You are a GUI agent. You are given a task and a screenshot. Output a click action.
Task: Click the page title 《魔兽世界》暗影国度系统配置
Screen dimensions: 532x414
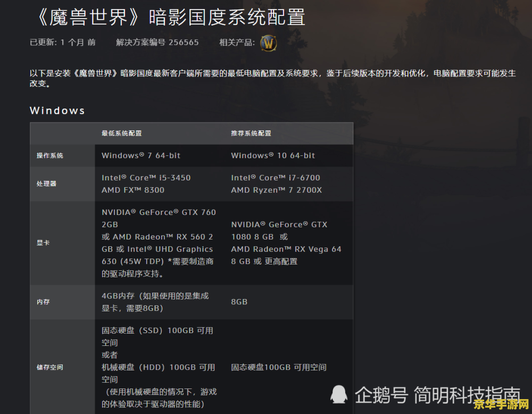(x=170, y=18)
